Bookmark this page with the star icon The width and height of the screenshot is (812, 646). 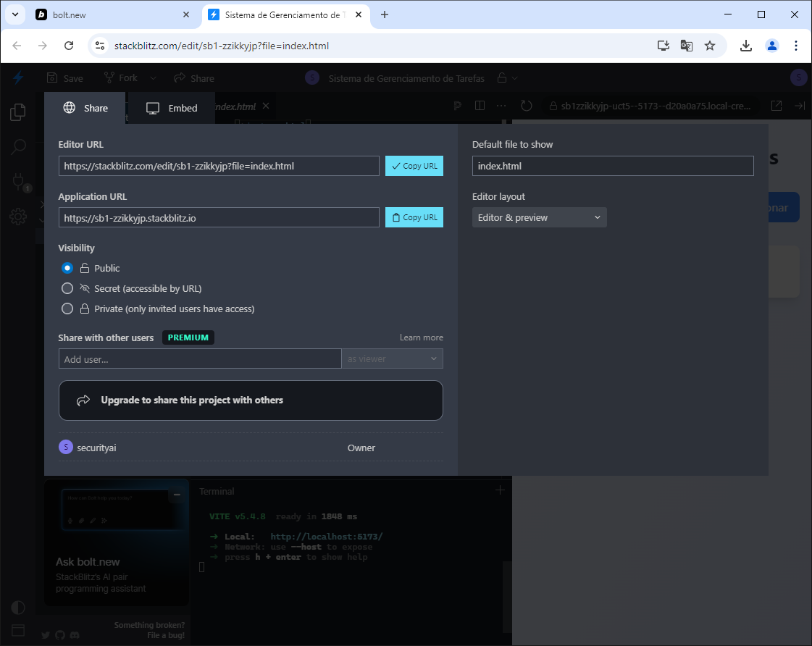(710, 46)
